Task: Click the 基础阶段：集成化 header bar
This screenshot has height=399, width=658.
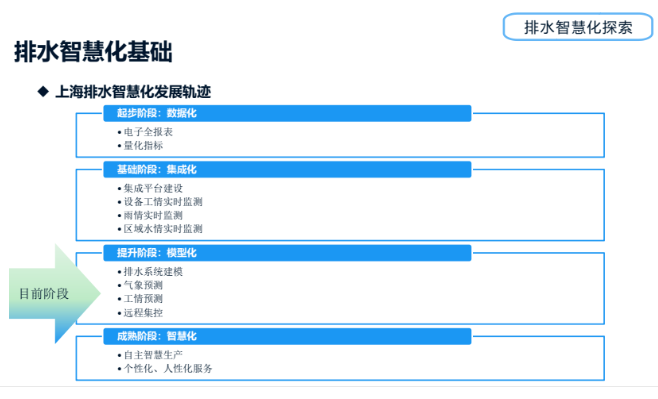Action: coord(287,170)
